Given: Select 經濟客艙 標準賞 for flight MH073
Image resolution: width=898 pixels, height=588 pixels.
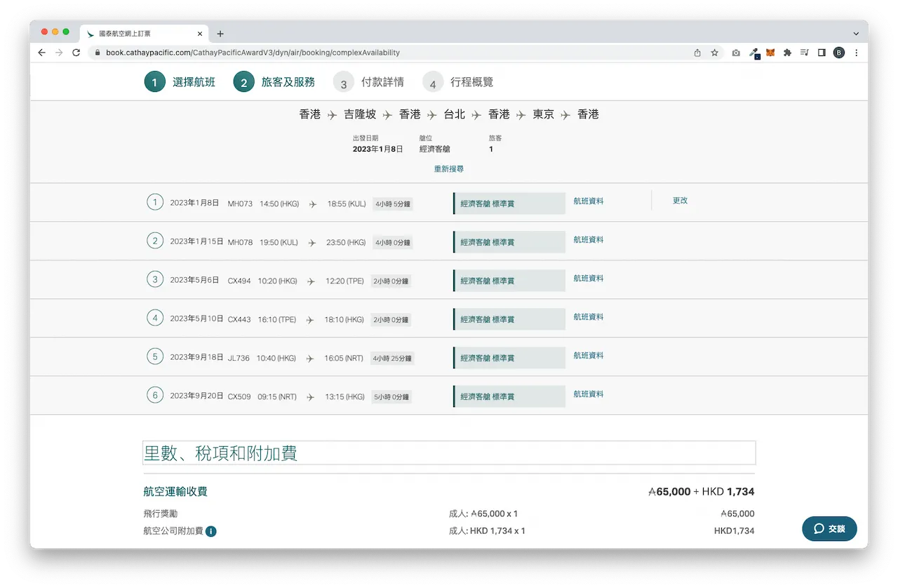Looking at the screenshot, I should (509, 203).
